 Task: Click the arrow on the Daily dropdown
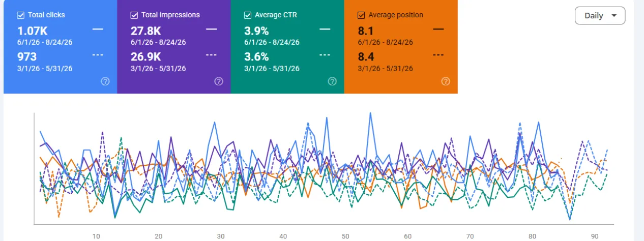click(x=614, y=16)
